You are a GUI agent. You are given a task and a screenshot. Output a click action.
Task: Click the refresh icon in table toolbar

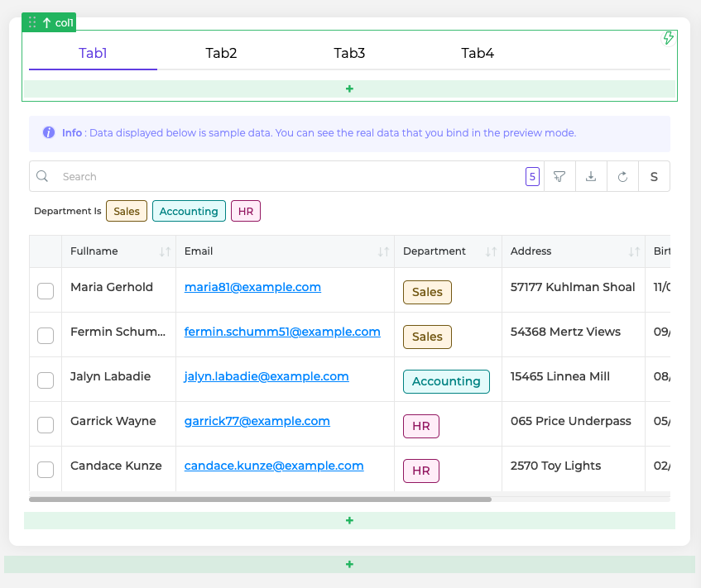pos(622,176)
